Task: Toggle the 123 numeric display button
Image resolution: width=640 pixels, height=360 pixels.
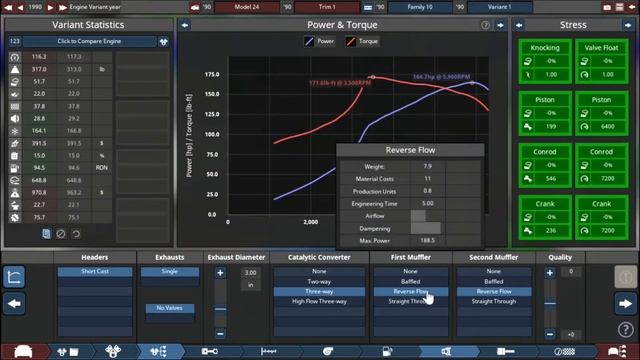Action: tap(15, 41)
